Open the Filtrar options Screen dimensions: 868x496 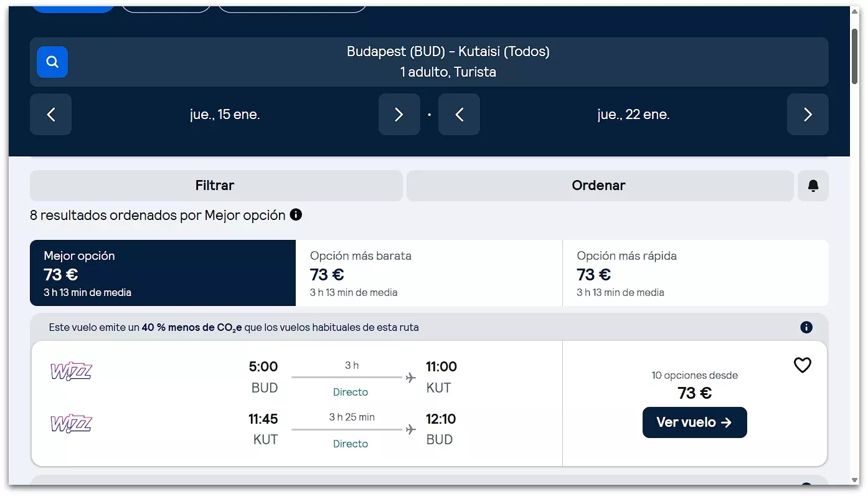pos(215,186)
